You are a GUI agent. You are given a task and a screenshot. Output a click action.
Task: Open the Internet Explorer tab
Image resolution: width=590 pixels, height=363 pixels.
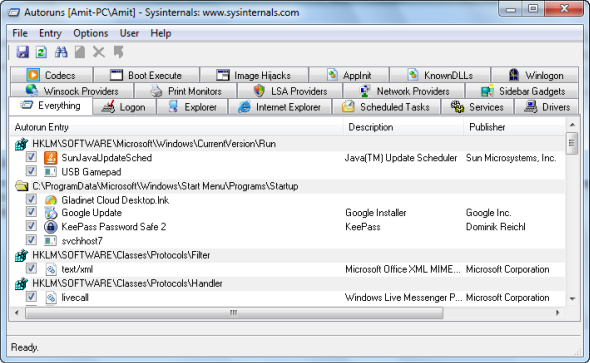(280, 107)
